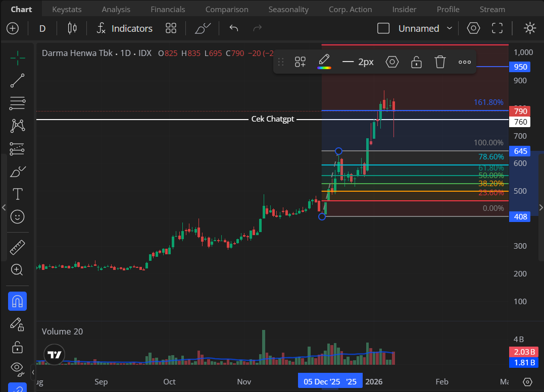
Task: Select the Text annotation tool
Action: [x=17, y=194]
